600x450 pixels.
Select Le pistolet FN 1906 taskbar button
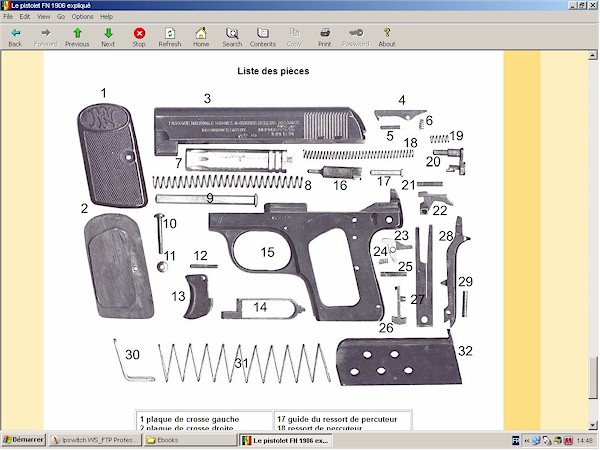[285, 440]
